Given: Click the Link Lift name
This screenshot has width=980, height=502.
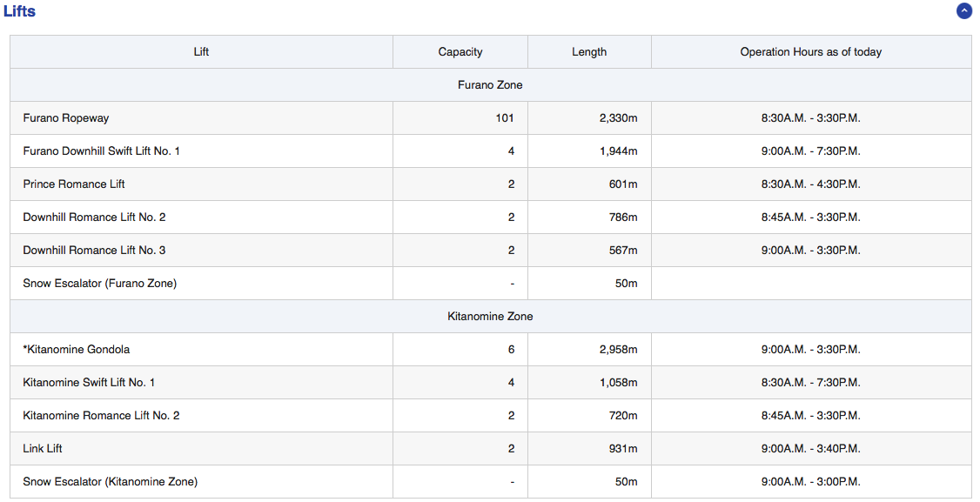Looking at the screenshot, I should (43, 449).
